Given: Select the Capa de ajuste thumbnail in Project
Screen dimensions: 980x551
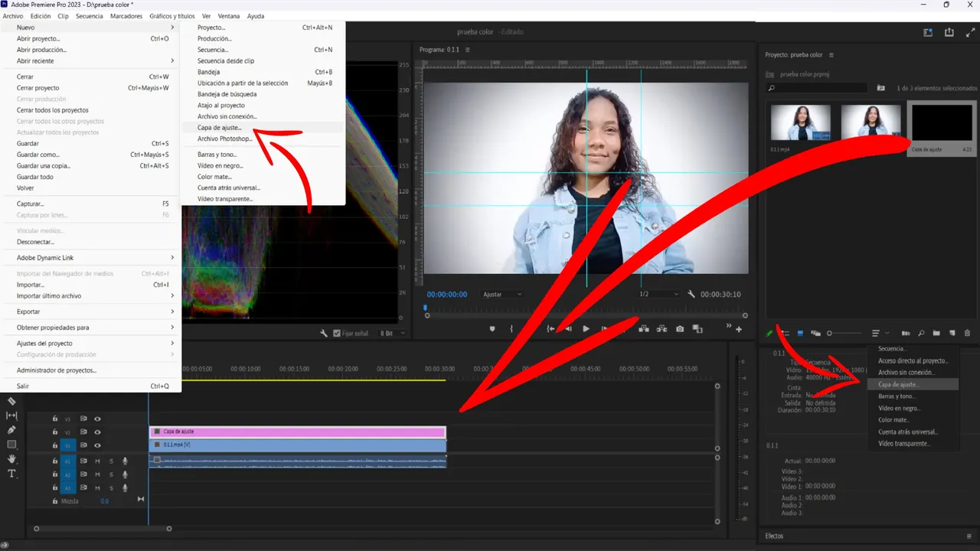Looking at the screenshot, I should [x=942, y=123].
